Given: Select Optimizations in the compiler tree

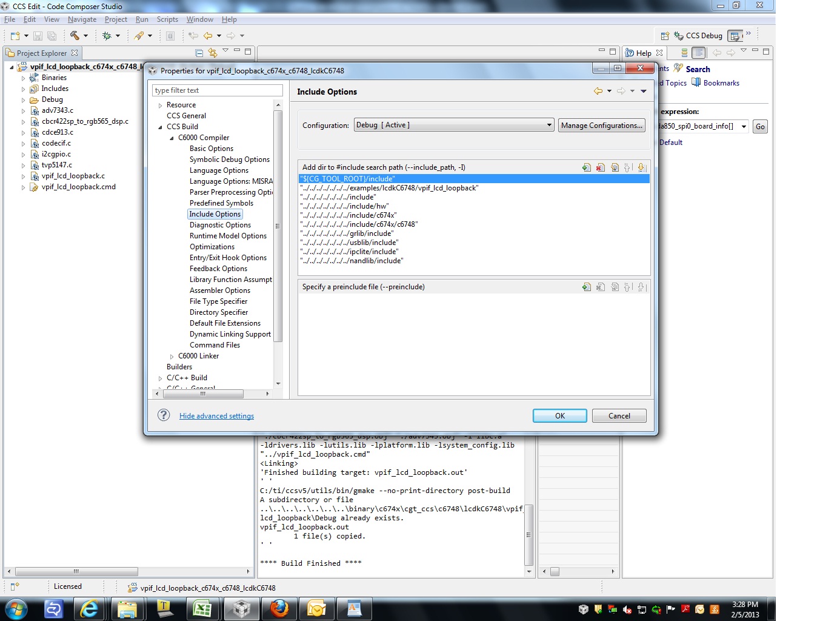Looking at the screenshot, I should 212,247.
